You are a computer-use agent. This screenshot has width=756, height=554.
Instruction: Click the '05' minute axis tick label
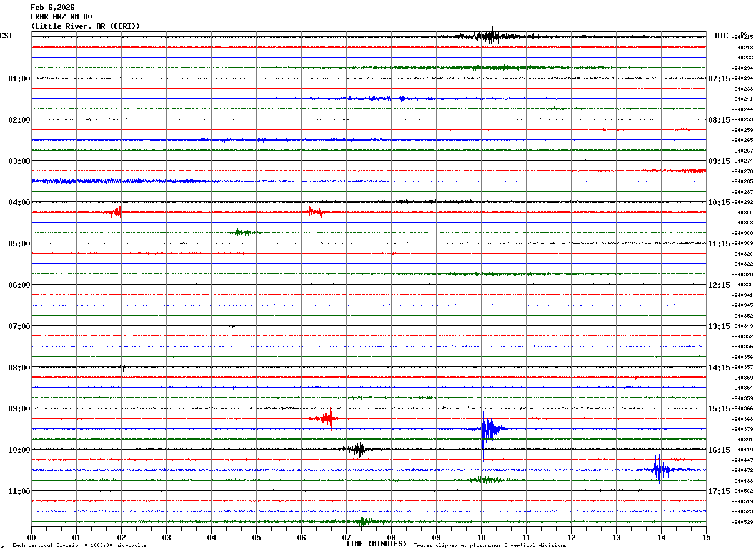point(256,537)
